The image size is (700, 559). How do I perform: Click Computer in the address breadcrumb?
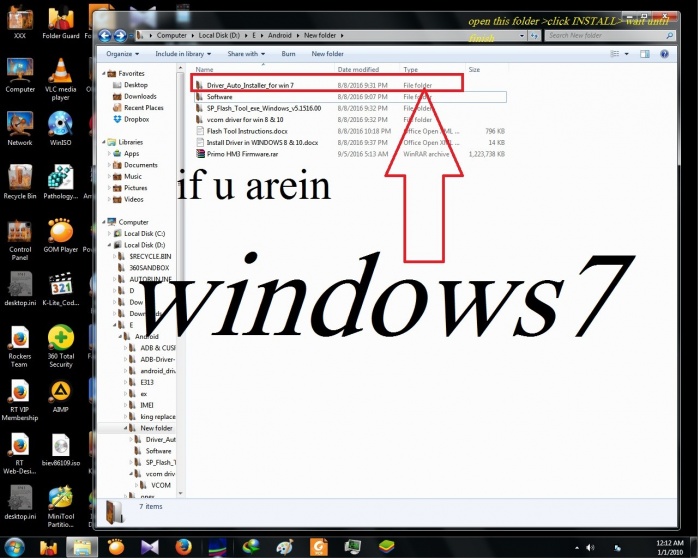tap(171, 35)
